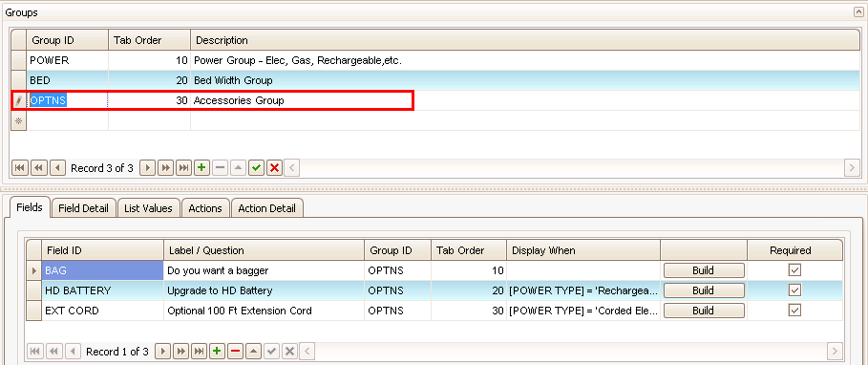The image size is (868, 365).
Task: Go to next record in Fields navigator
Action: click(162, 352)
